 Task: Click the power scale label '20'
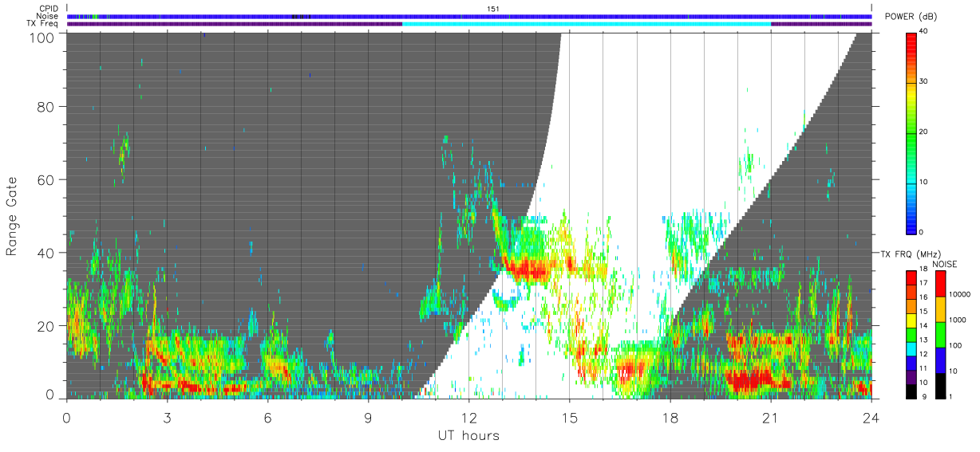click(925, 132)
